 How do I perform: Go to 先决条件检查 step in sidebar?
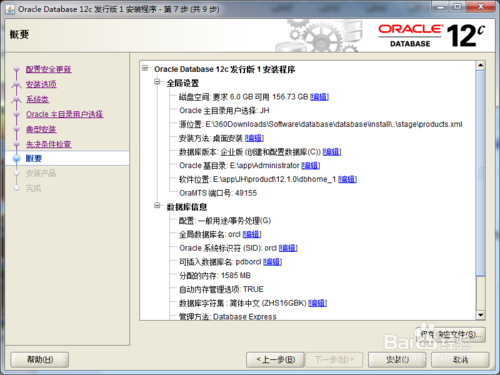49,144
